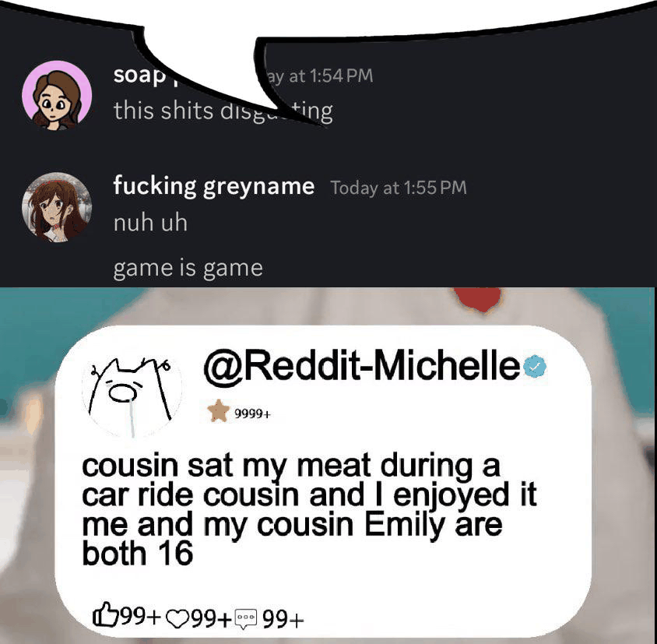Viewport: 657px width, 644px height.
Task: Select the message "nuh uh"
Action: pos(150,223)
